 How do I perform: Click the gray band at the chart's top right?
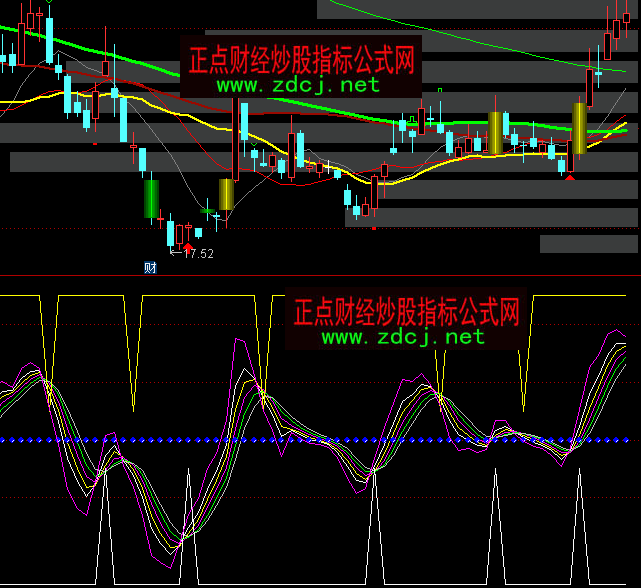(478, 9)
